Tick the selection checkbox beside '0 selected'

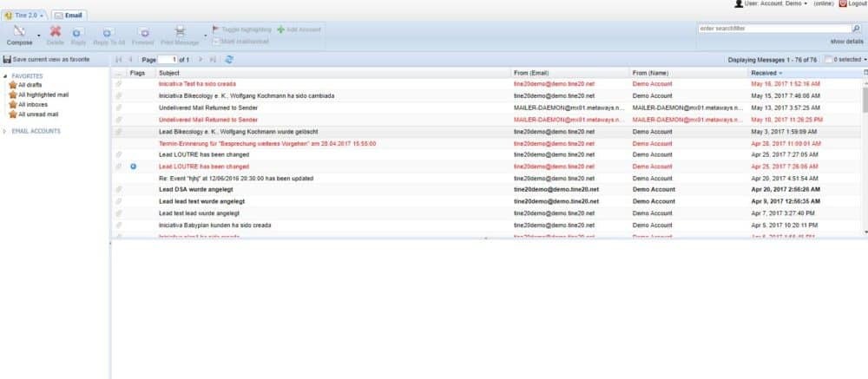pos(828,60)
